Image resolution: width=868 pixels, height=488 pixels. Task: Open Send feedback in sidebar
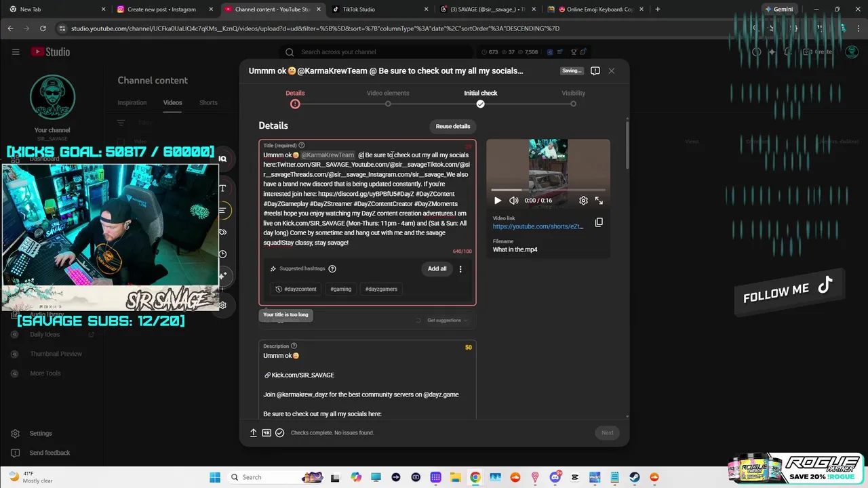[50, 453]
